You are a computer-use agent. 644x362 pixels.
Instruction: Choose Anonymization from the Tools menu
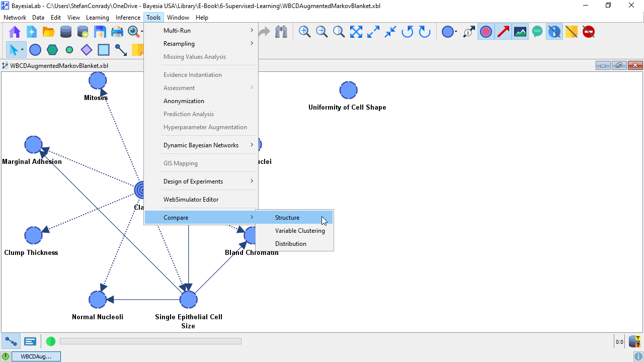(x=201, y=101)
